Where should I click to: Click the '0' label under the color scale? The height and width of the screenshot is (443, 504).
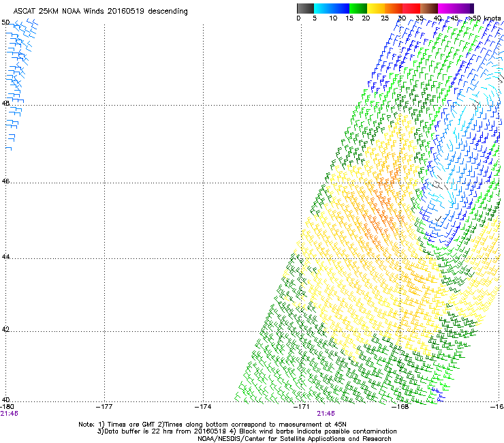[x=298, y=18]
